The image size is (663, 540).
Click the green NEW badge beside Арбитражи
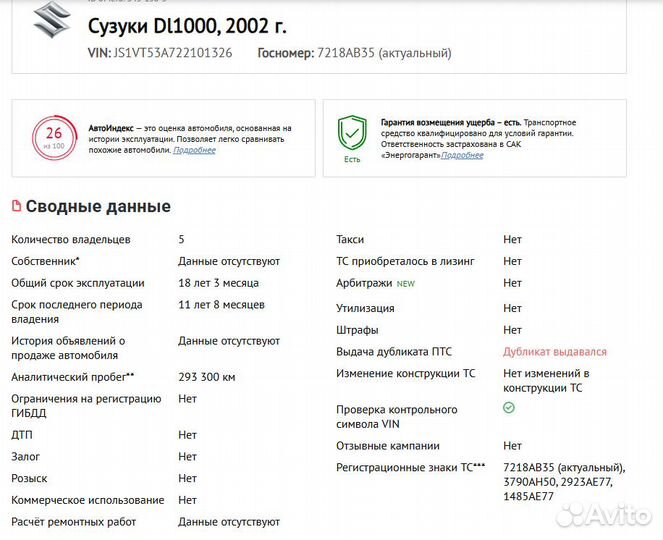click(405, 284)
